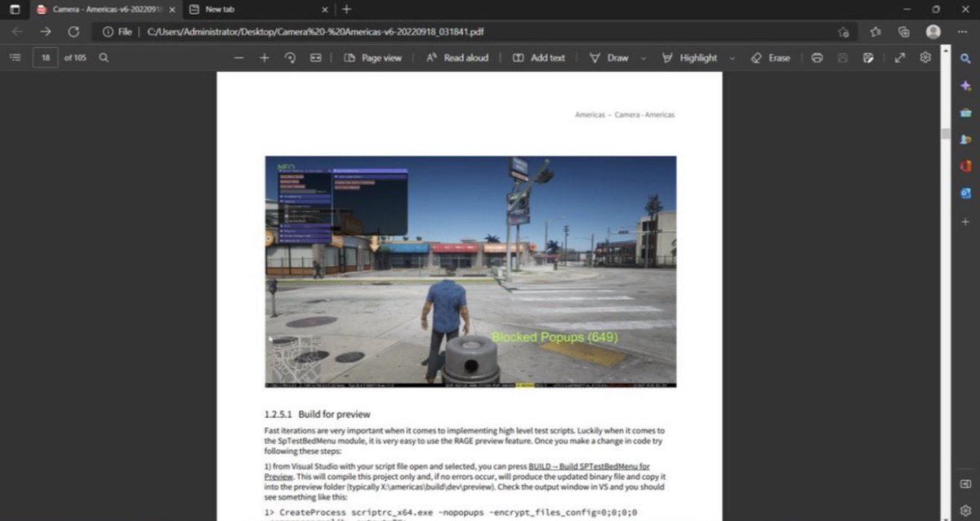The height and width of the screenshot is (521, 980).
Task: Switch to the New tab tab
Action: pos(257,9)
